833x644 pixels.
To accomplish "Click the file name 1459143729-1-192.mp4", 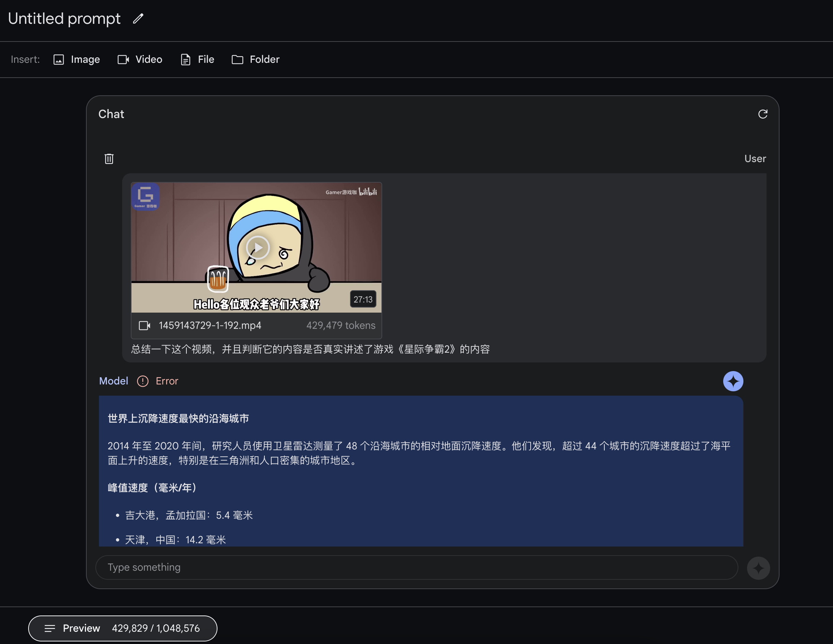I will click(x=210, y=326).
